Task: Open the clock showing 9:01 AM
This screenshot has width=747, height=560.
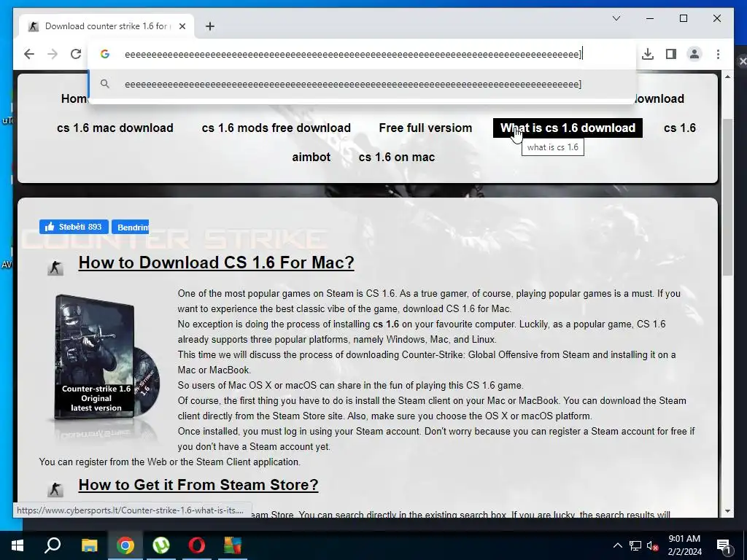Action: tap(684, 545)
